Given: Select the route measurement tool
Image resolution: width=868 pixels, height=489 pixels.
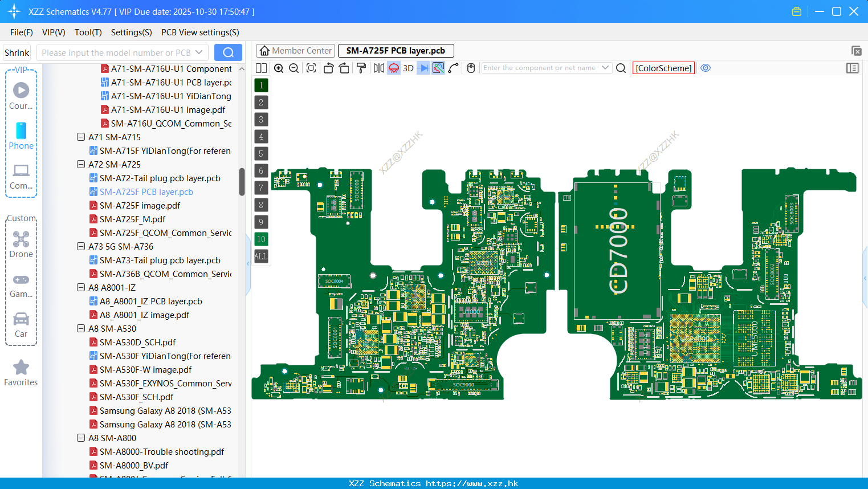Looking at the screenshot, I should [x=454, y=68].
